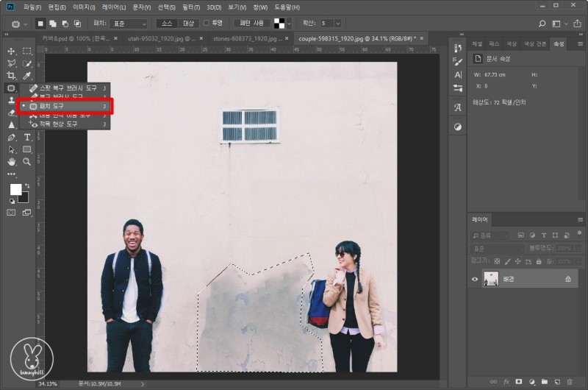Select the Crop tool in toolbar
This screenshot has height=390, width=588.
click(11, 76)
